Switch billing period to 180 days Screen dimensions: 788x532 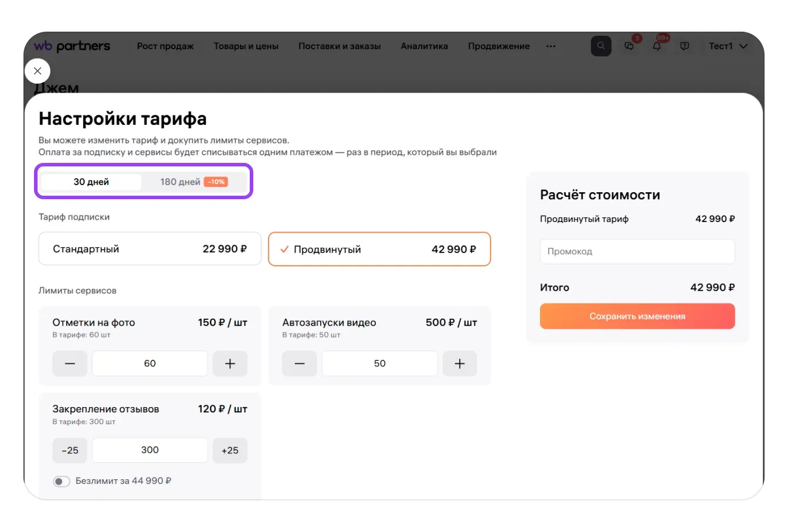pyautogui.click(x=193, y=182)
